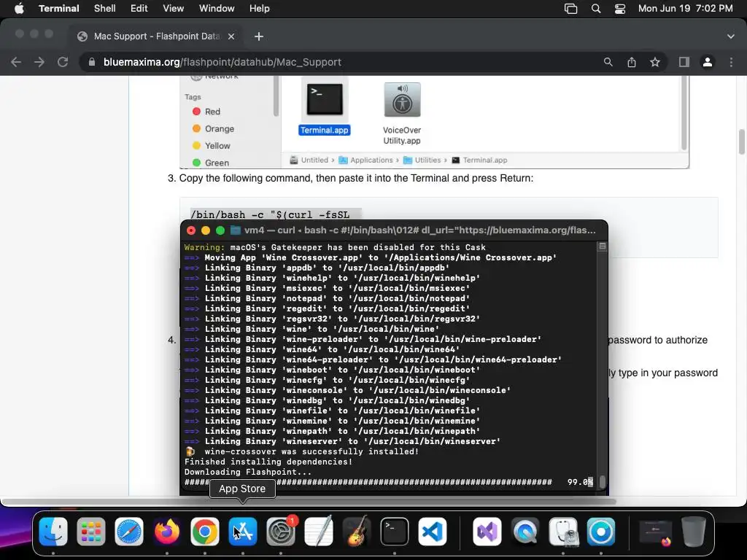Switch to Terminal in the Dock
The width and height of the screenshot is (747, 560).
tap(395, 532)
